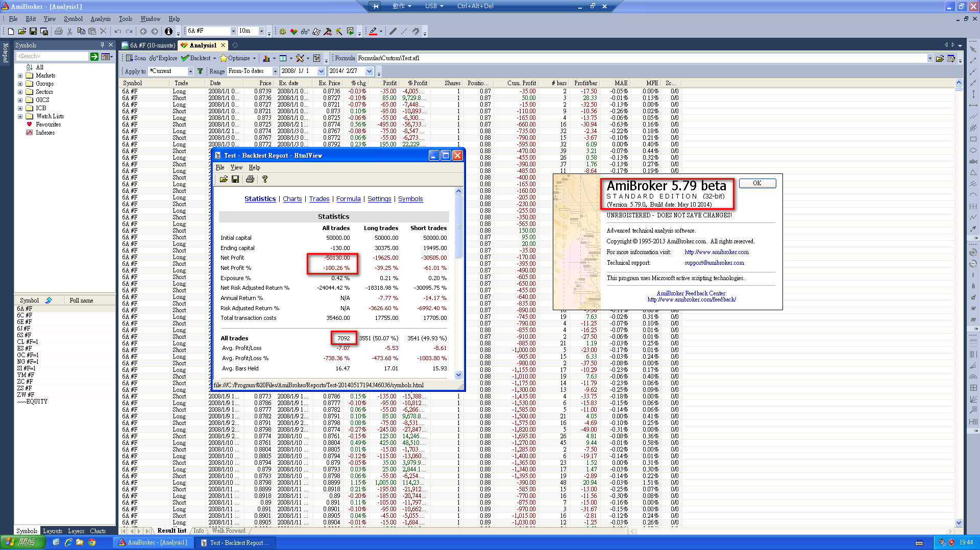Open the View menu in Backtest Report window
Image resolution: width=980 pixels, height=550 pixels.
point(236,167)
